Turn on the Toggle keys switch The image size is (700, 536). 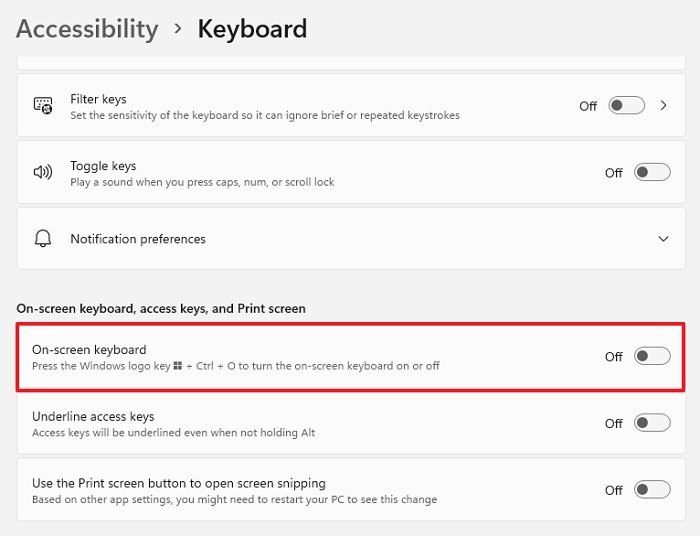click(x=652, y=172)
